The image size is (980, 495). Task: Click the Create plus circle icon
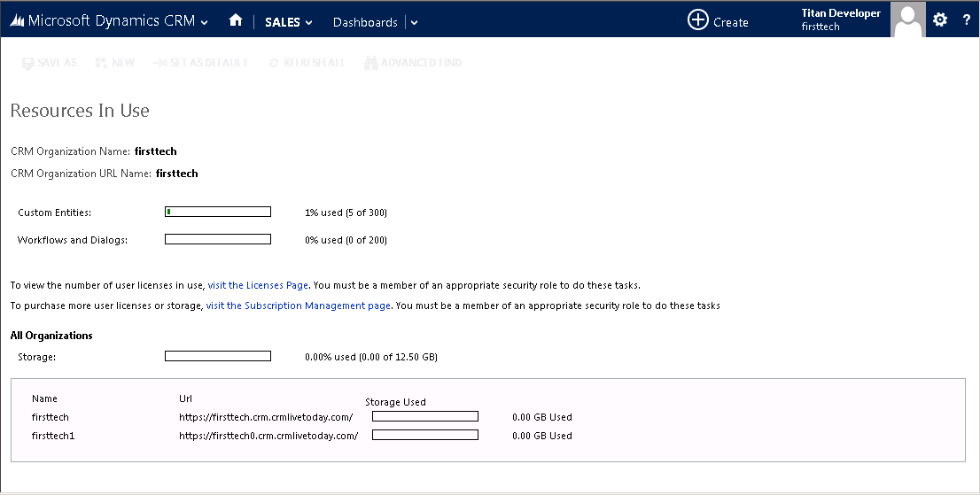click(698, 20)
